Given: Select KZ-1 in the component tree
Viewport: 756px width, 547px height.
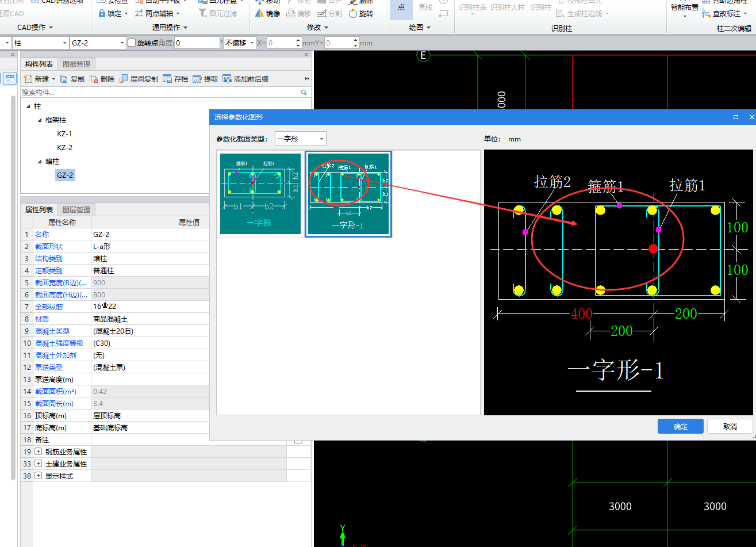Looking at the screenshot, I should click(x=64, y=134).
